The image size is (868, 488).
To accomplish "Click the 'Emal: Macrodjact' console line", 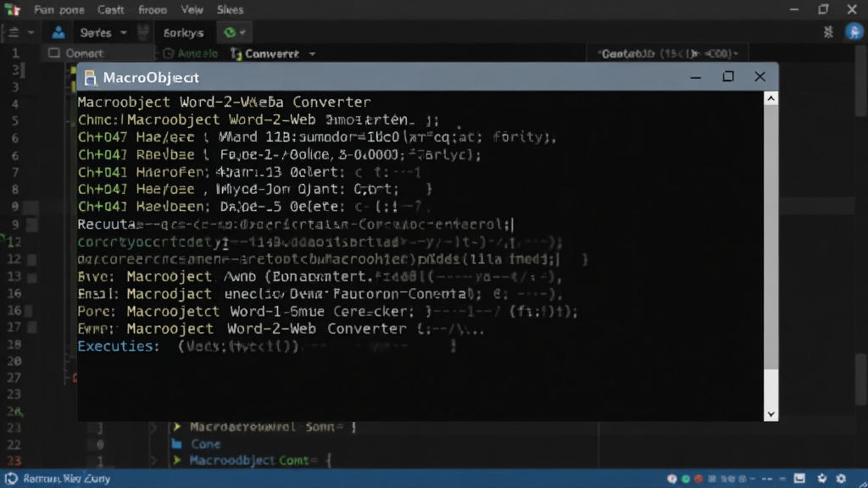I will 320,294.
